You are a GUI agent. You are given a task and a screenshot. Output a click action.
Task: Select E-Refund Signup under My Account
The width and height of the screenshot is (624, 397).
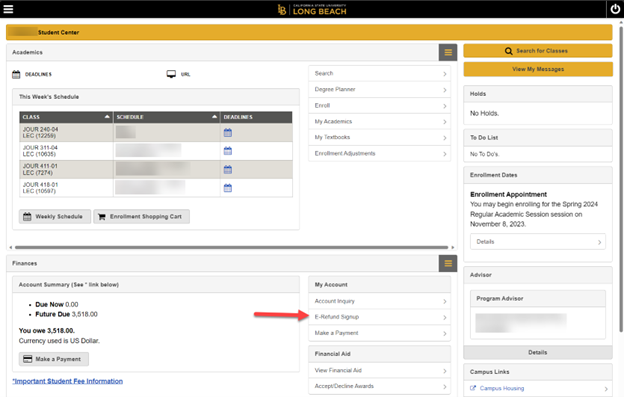point(380,317)
